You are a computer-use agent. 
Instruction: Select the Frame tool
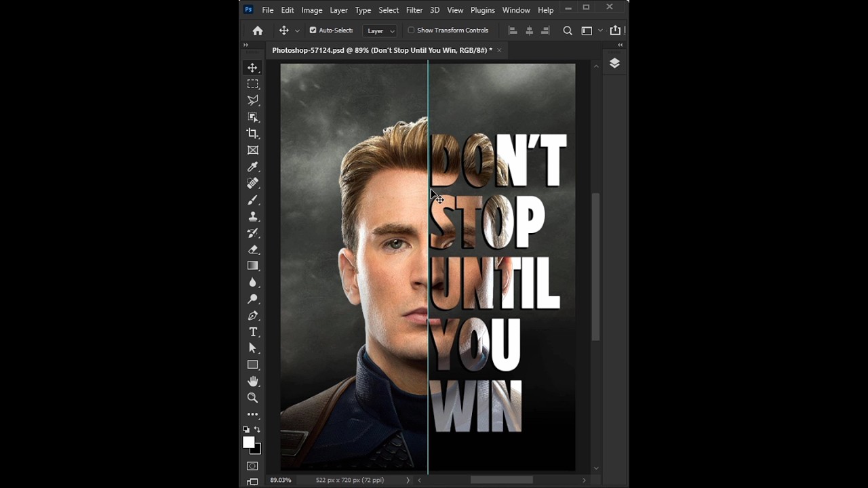click(252, 150)
